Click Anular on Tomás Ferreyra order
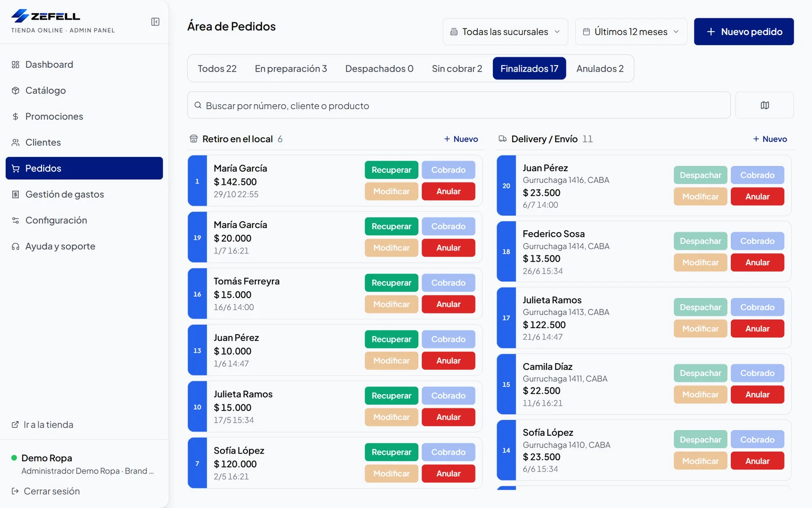 (449, 304)
